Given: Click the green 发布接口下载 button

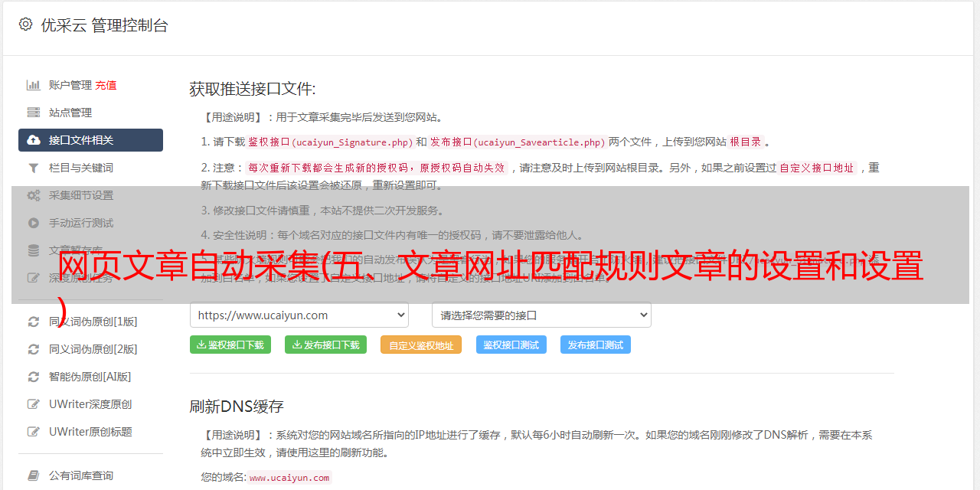Looking at the screenshot, I should tap(325, 345).
